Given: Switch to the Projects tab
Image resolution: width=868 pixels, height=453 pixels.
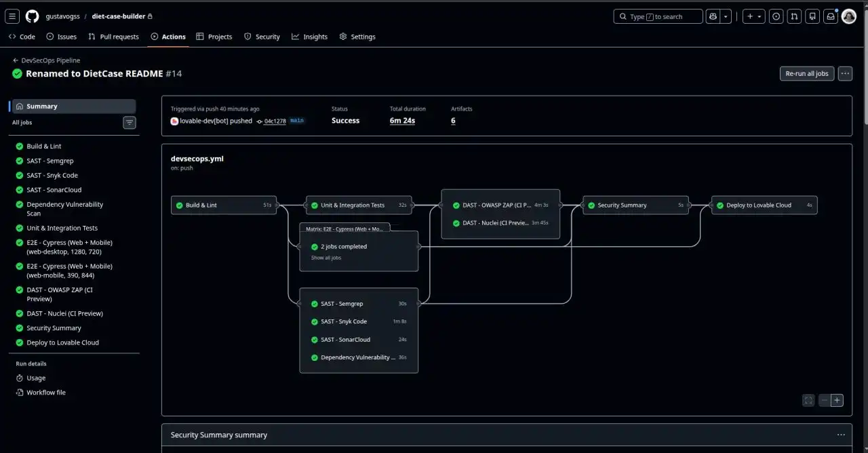Looking at the screenshot, I should (214, 37).
